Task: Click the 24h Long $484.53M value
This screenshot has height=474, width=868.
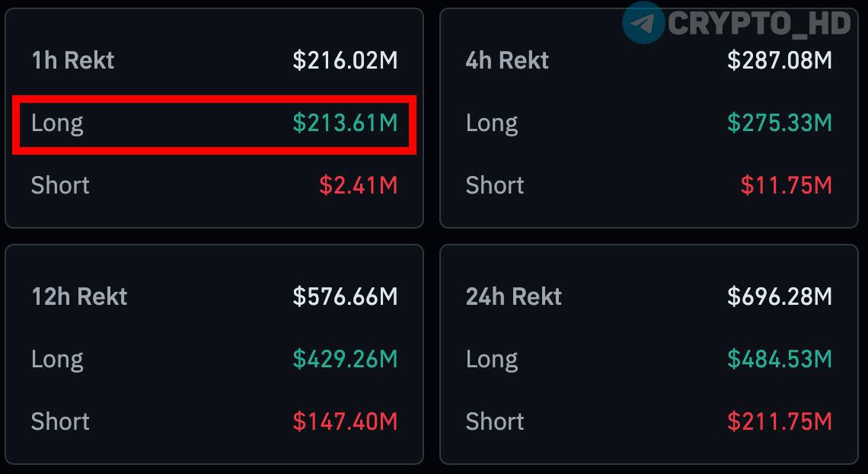Action: (x=780, y=360)
